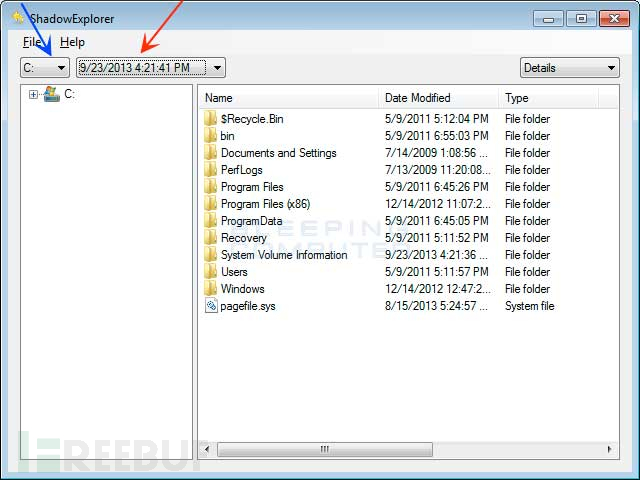Minimize the ShadowExplorer window
This screenshot has height=480, width=640.
click(549, 19)
